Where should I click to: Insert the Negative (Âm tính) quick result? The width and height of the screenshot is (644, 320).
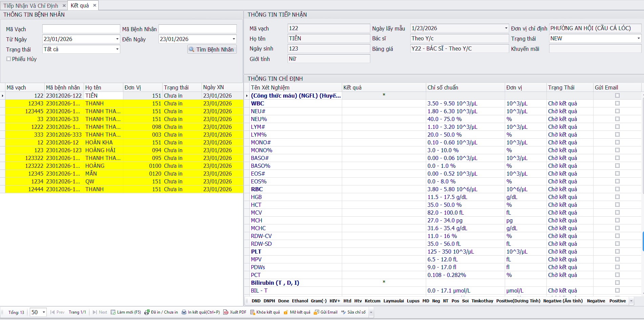[563, 301]
